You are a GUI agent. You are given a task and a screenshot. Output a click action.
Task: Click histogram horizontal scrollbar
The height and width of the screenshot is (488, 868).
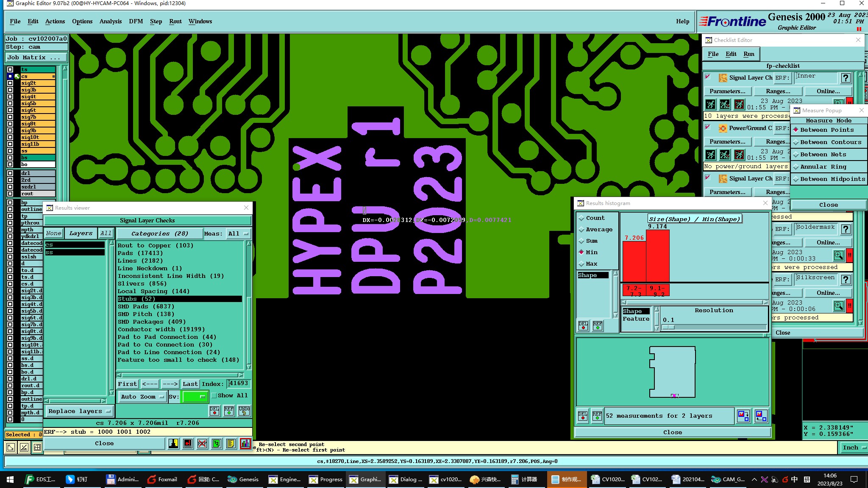point(695,302)
